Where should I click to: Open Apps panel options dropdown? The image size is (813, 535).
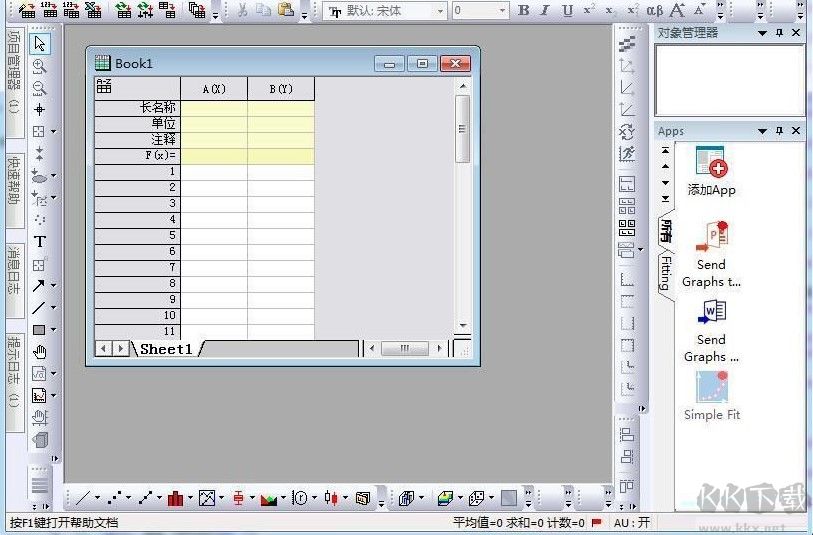pos(762,131)
